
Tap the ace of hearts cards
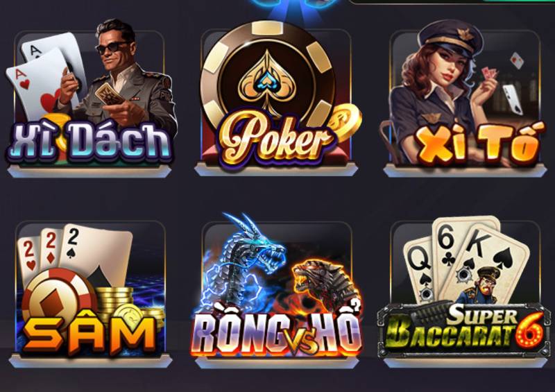(42, 76)
